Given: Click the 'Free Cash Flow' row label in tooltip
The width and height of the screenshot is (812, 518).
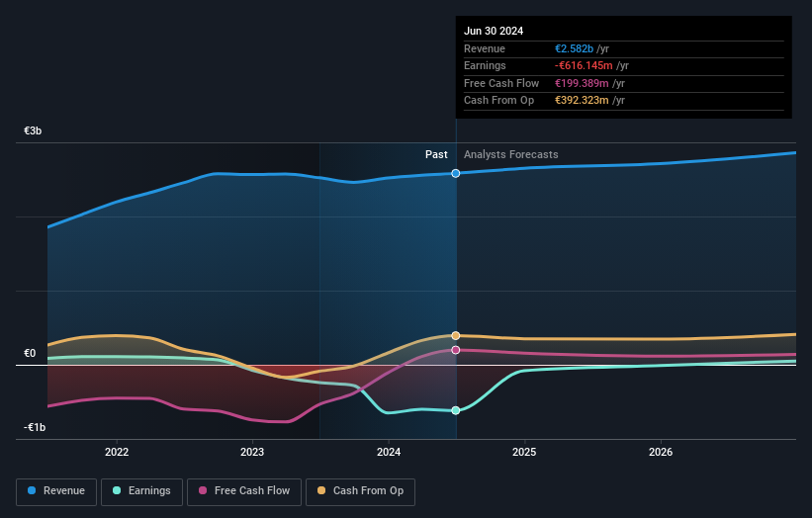Looking at the screenshot, I should [x=501, y=83].
